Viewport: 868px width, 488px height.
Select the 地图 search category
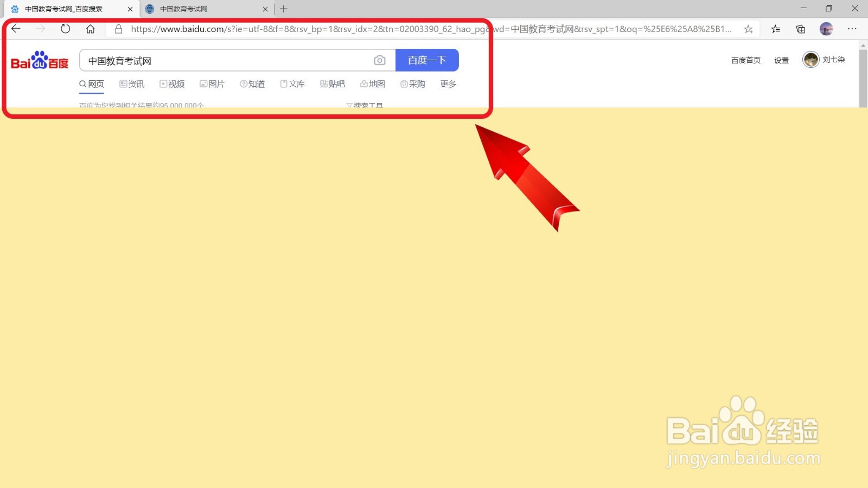click(373, 84)
